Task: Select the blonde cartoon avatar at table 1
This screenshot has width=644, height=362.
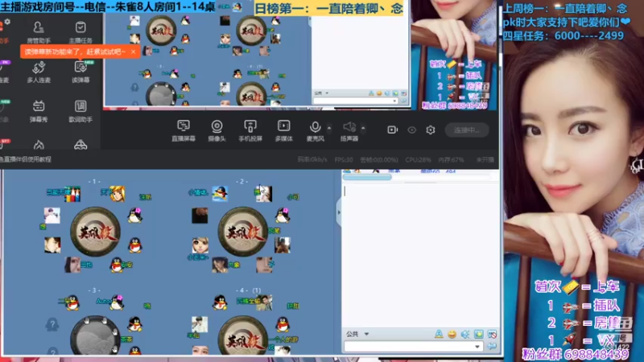Action: [x=117, y=194]
